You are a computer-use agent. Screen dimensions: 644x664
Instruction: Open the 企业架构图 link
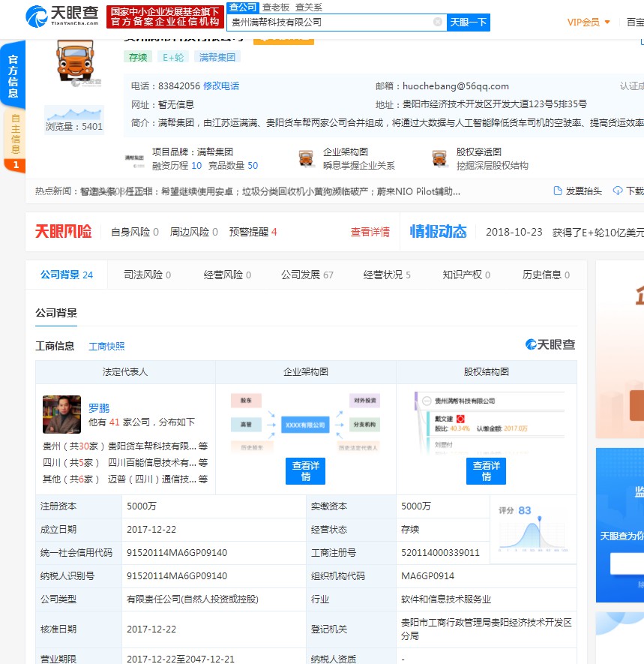pos(346,152)
